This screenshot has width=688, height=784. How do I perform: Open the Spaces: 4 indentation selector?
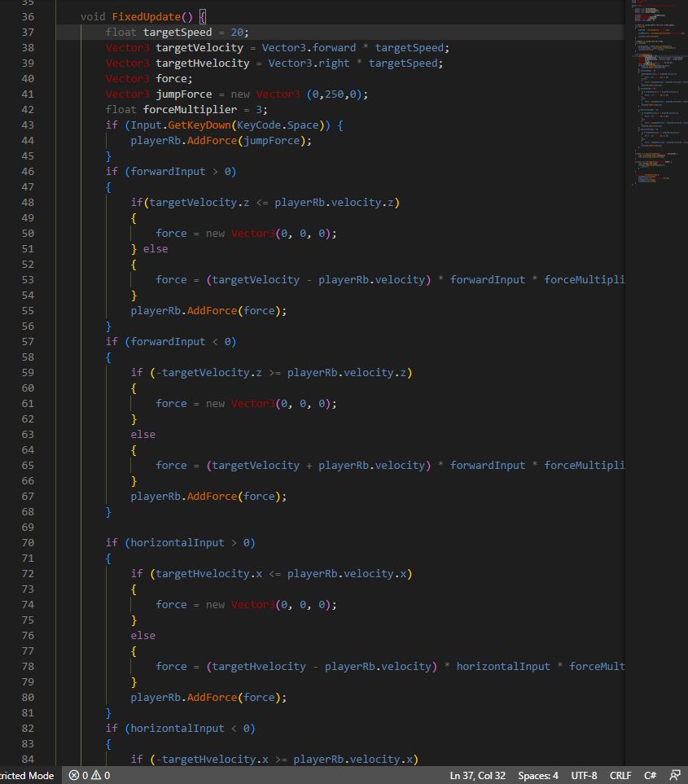[538, 775]
